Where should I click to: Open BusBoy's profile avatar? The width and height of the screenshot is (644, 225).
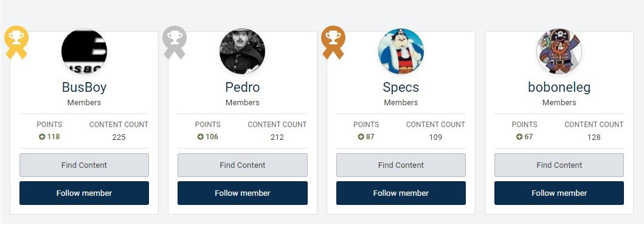(x=84, y=51)
